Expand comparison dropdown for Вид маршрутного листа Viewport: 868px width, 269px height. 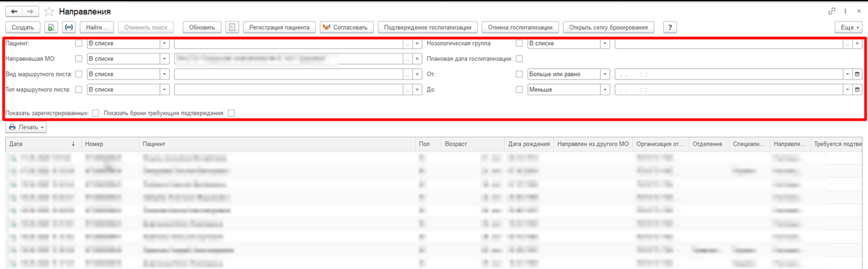[x=164, y=74]
